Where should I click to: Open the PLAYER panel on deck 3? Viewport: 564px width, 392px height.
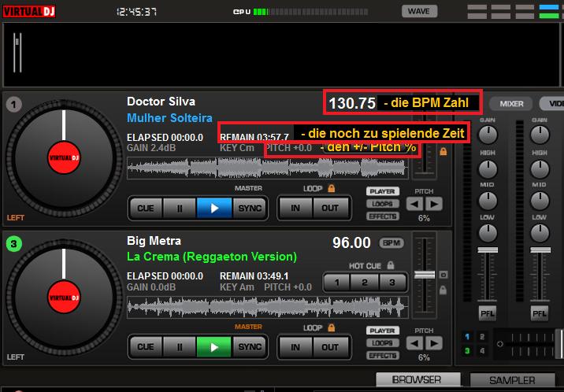coord(383,331)
